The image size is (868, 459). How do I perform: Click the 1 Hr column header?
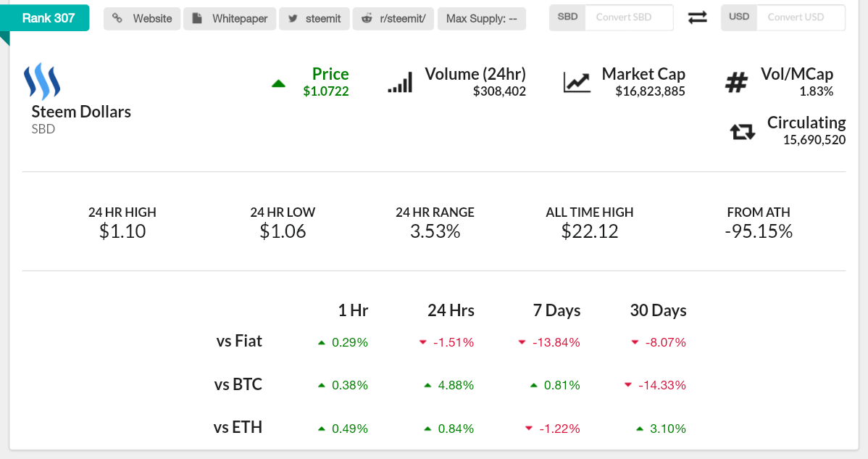pyautogui.click(x=353, y=310)
